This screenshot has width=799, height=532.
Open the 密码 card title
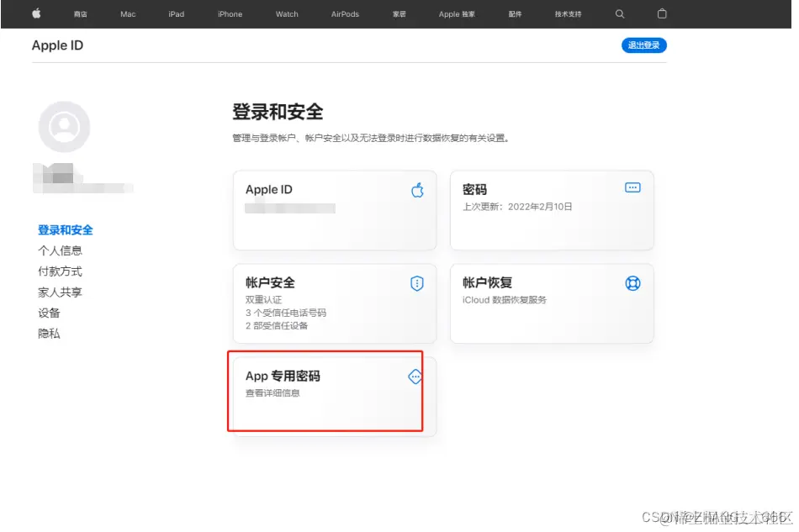click(474, 189)
